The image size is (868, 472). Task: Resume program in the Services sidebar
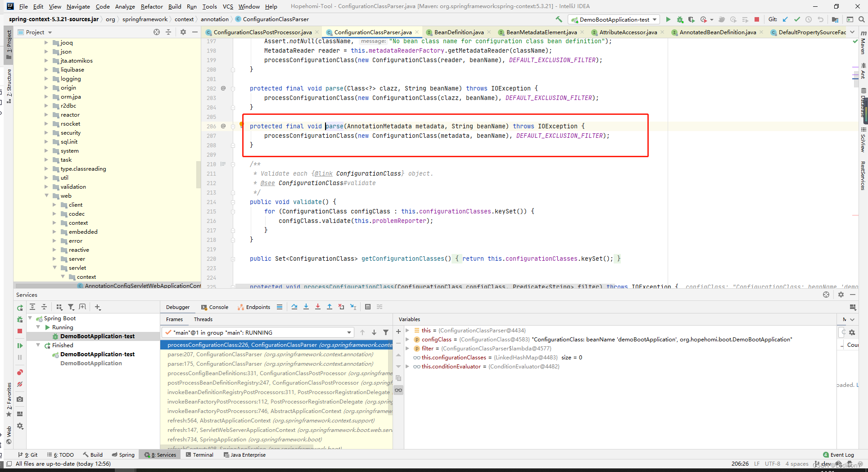coord(20,345)
